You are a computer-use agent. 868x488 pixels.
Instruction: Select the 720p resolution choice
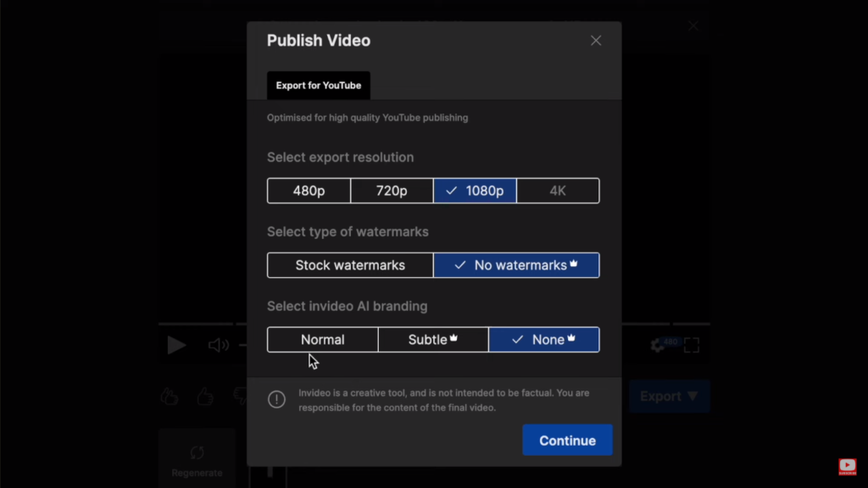pos(392,191)
